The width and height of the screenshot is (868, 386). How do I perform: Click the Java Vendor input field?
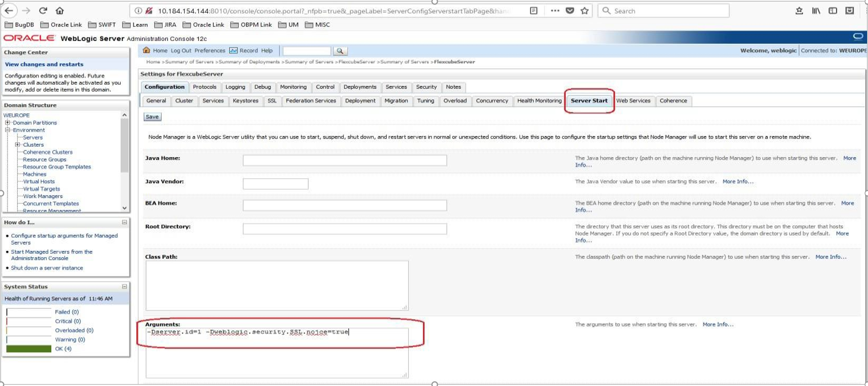click(275, 184)
